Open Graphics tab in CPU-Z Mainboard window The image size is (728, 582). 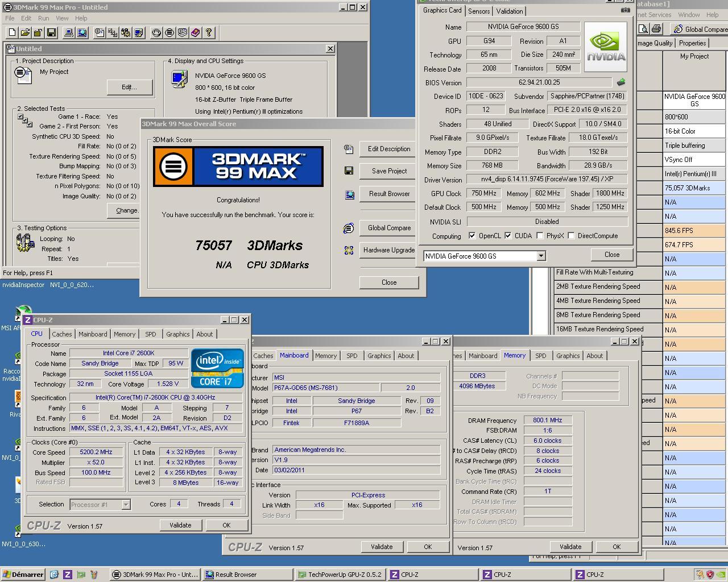coord(379,356)
